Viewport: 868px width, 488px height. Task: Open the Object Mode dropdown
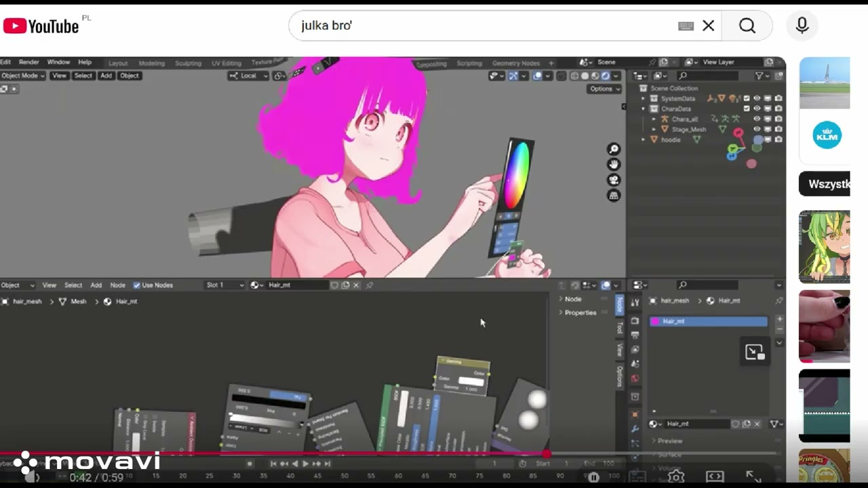tap(23, 76)
